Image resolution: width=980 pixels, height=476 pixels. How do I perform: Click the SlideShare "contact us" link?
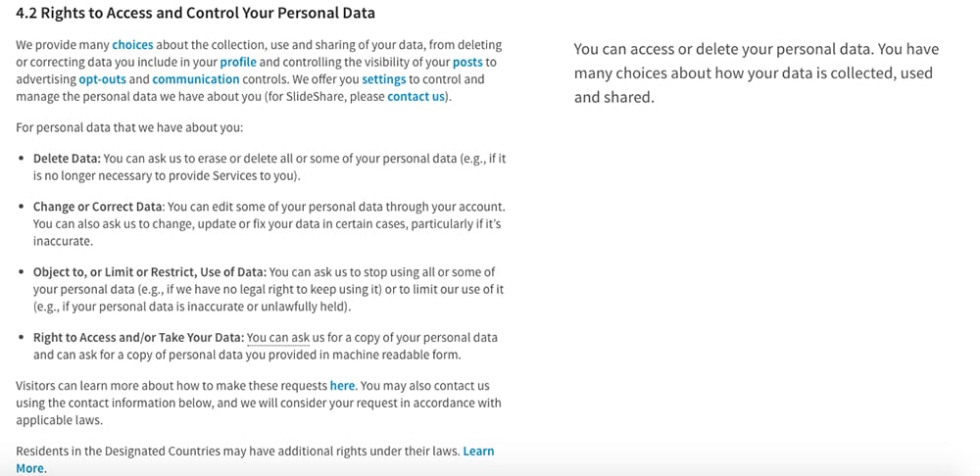pyautogui.click(x=416, y=97)
